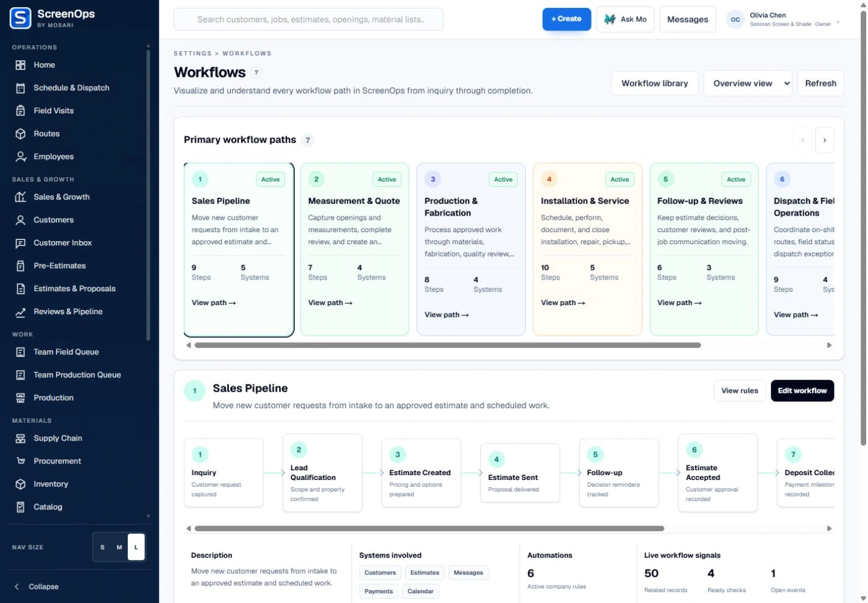Click the workflow cards horizontal scrollbar
Image resolution: width=868 pixels, height=603 pixels.
point(448,345)
